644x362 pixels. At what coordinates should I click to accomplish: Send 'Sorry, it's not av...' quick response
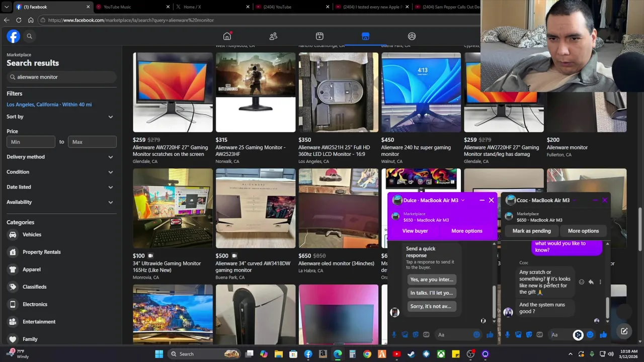point(431,306)
